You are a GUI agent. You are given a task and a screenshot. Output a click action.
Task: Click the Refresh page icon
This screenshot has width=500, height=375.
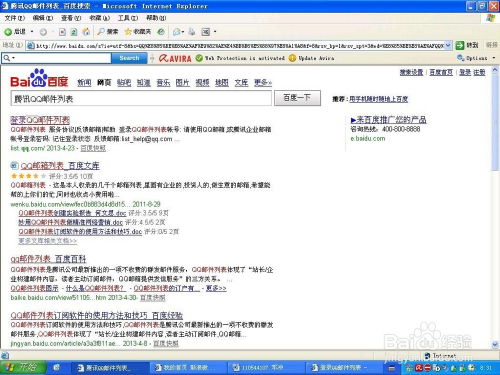point(74,32)
